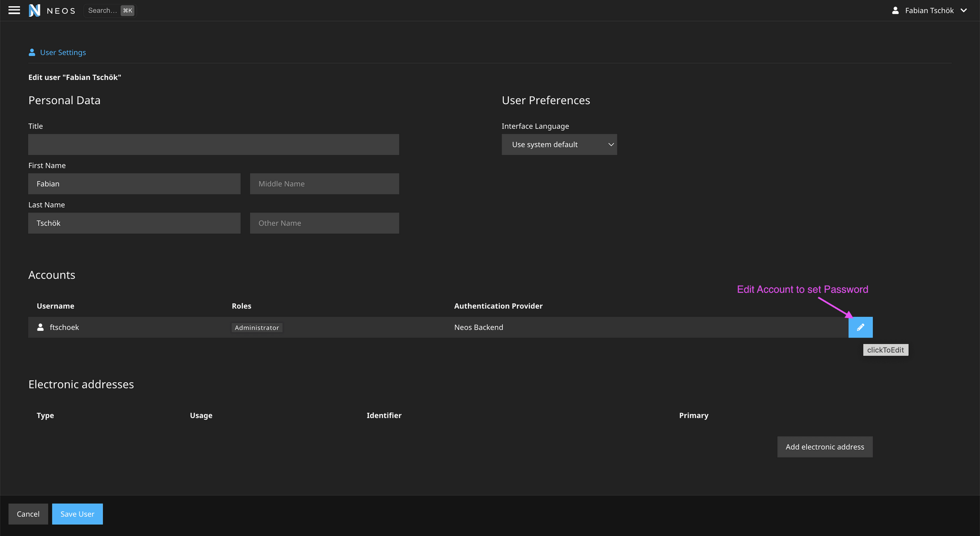Click the ftschoek account row user icon
980x536 pixels.
[41, 327]
